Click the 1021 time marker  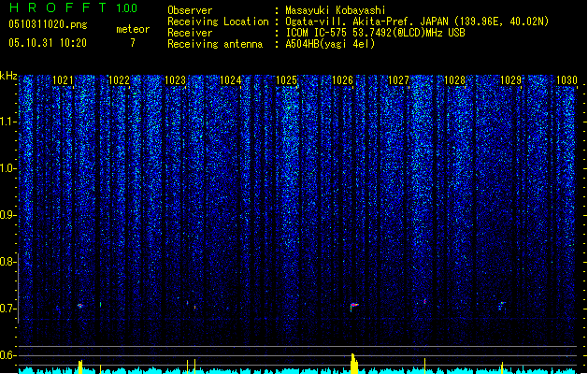(x=63, y=80)
